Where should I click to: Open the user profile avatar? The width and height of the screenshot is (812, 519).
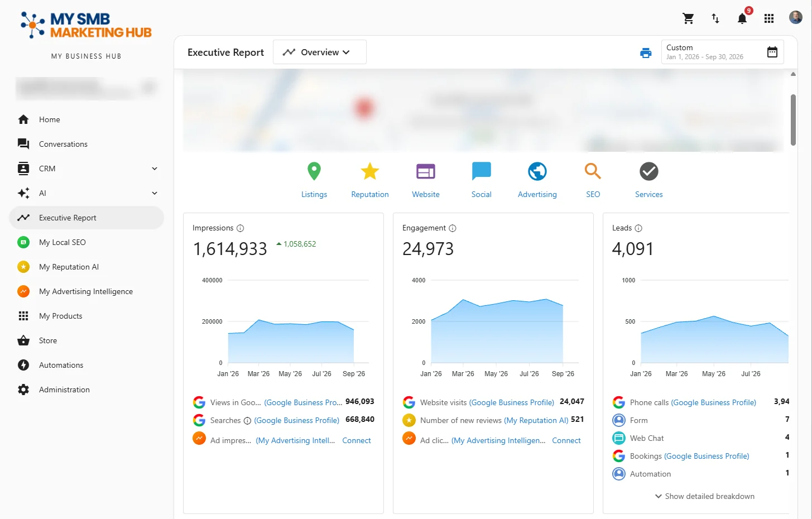(x=796, y=17)
